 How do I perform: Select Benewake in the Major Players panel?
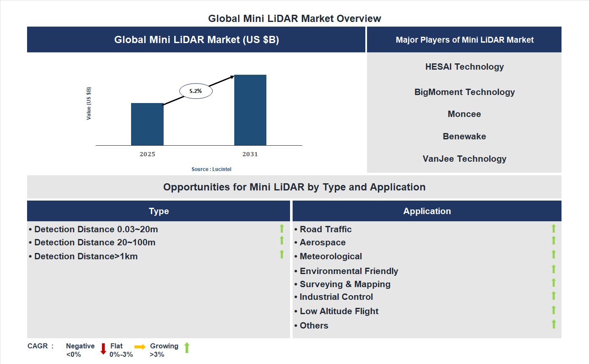click(464, 136)
